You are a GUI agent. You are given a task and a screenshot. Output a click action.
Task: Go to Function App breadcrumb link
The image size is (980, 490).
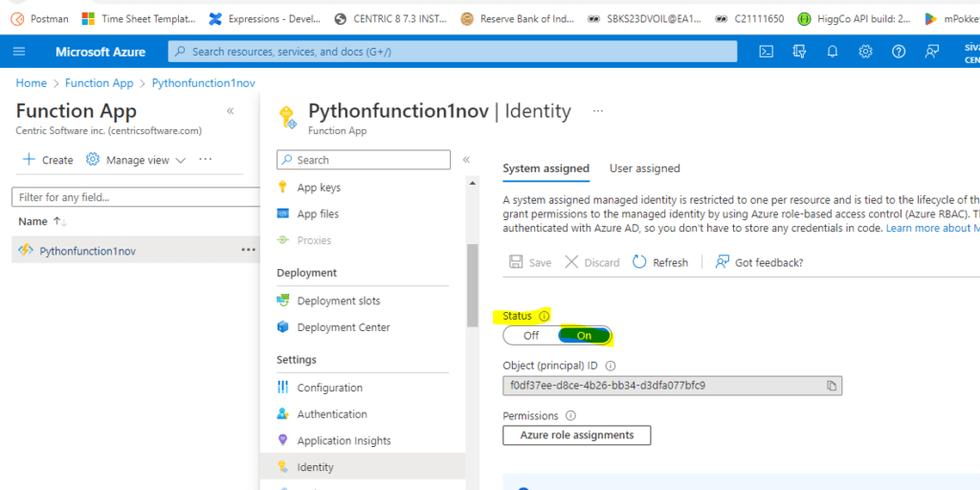[x=100, y=83]
